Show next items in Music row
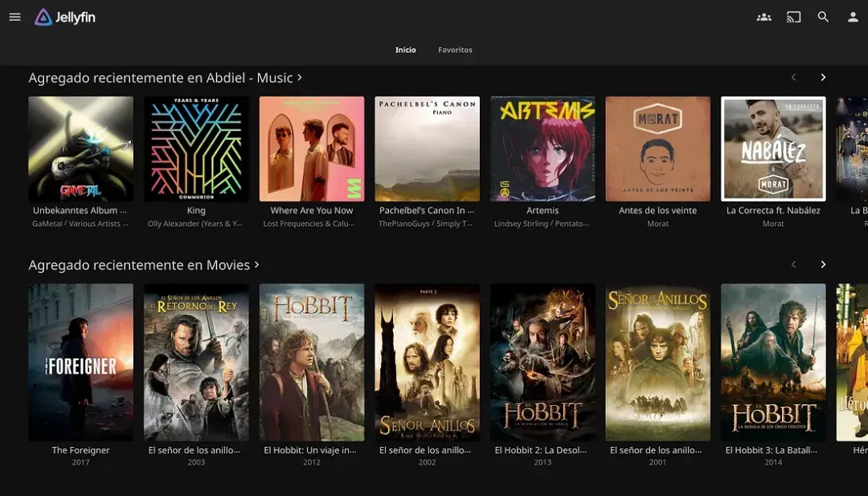Image resolution: width=868 pixels, height=496 pixels. (823, 77)
